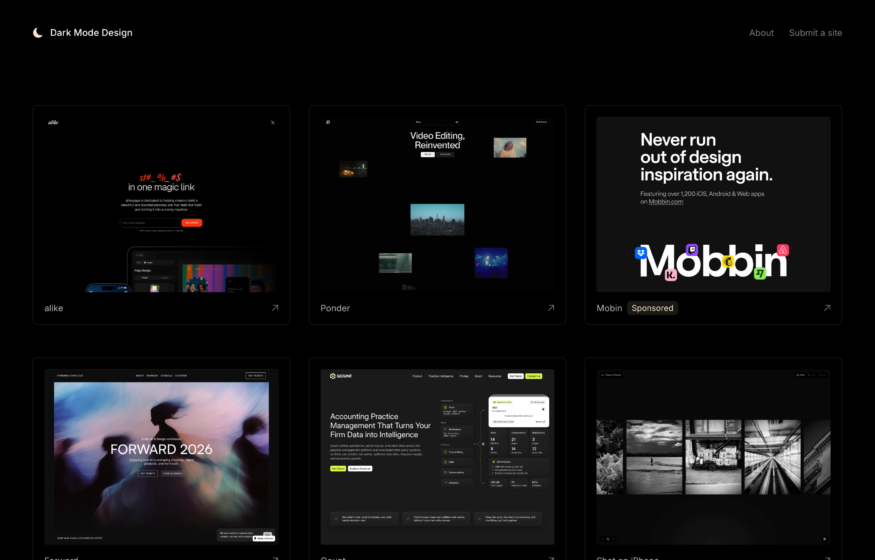
Task: Open the Mobbin advertisement thumbnail
Action: pyautogui.click(x=713, y=204)
